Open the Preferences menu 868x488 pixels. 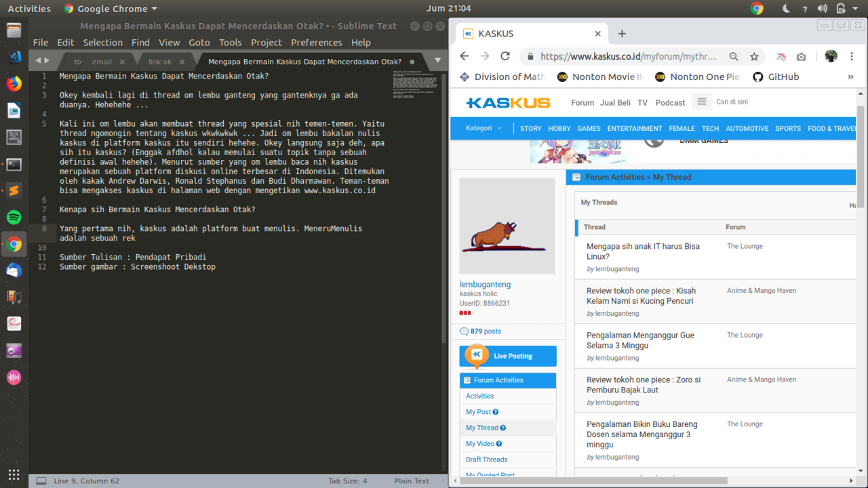[x=317, y=42]
